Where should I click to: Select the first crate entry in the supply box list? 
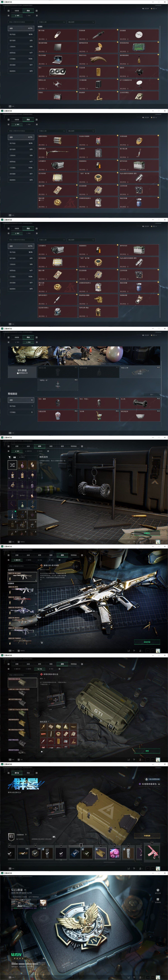[23, 683]
